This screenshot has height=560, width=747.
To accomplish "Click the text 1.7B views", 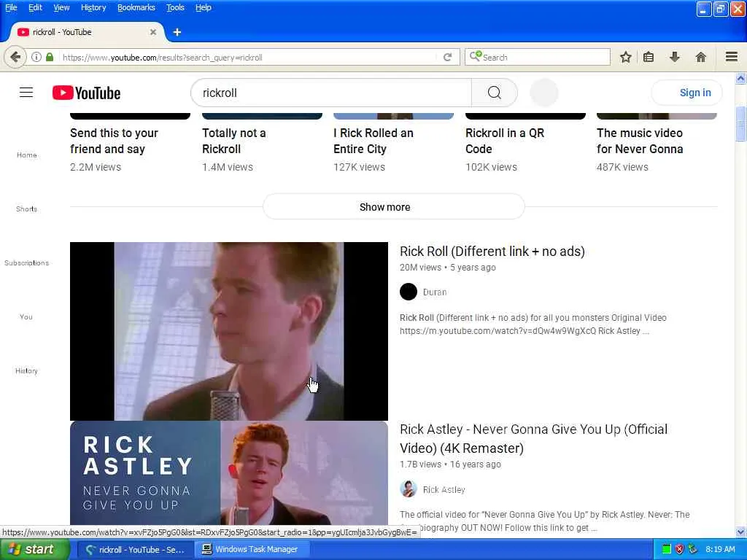I will point(420,464).
